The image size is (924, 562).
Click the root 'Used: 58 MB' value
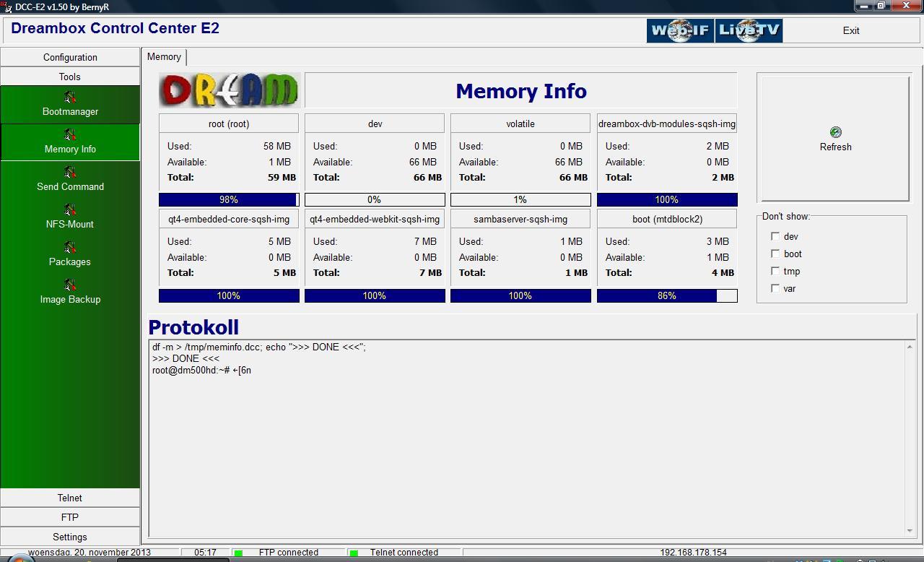tap(277, 146)
